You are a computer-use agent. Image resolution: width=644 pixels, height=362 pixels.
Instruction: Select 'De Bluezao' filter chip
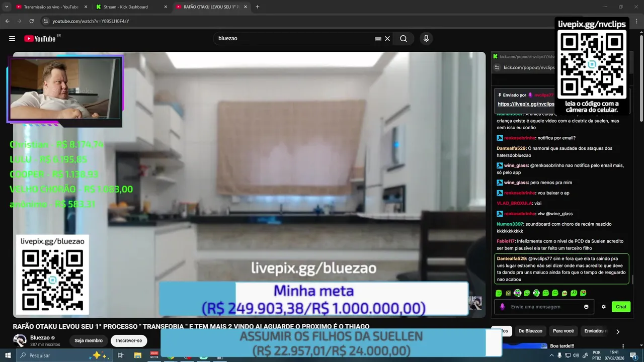point(530,331)
